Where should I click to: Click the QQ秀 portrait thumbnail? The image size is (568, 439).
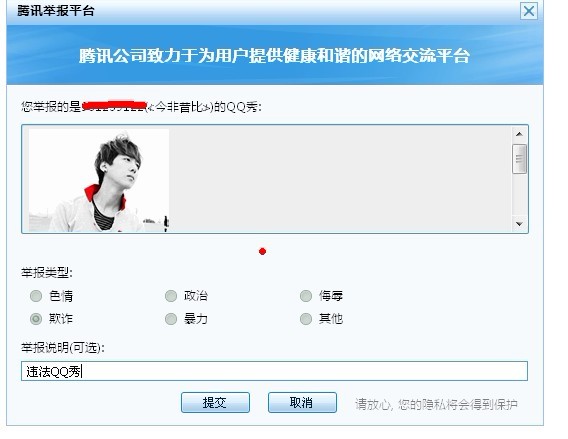pos(99,180)
